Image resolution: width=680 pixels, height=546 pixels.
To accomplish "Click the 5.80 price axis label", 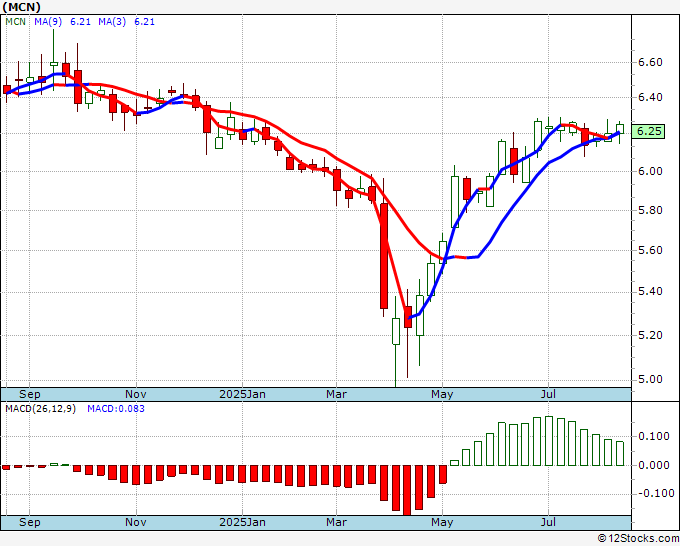I will click(x=650, y=210).
